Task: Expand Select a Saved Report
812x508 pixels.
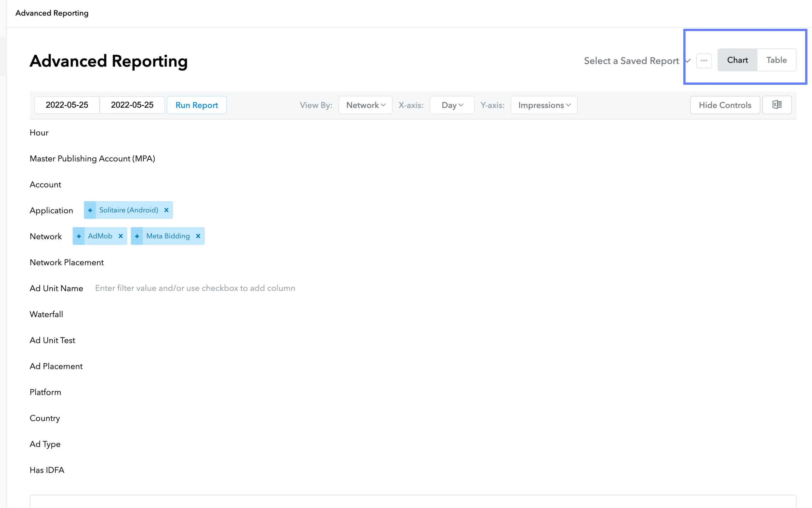Action: tap(632, 61)
